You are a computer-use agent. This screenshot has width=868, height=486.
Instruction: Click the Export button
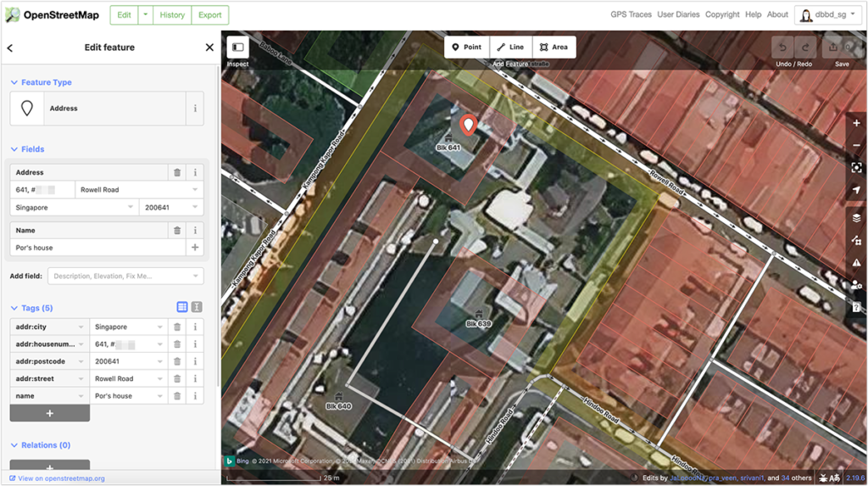(209, 14)
